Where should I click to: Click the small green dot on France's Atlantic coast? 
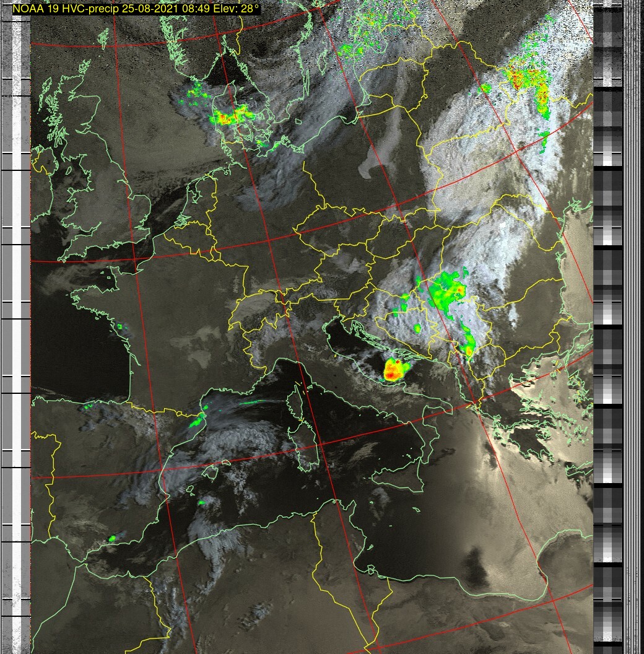(120, 326)
